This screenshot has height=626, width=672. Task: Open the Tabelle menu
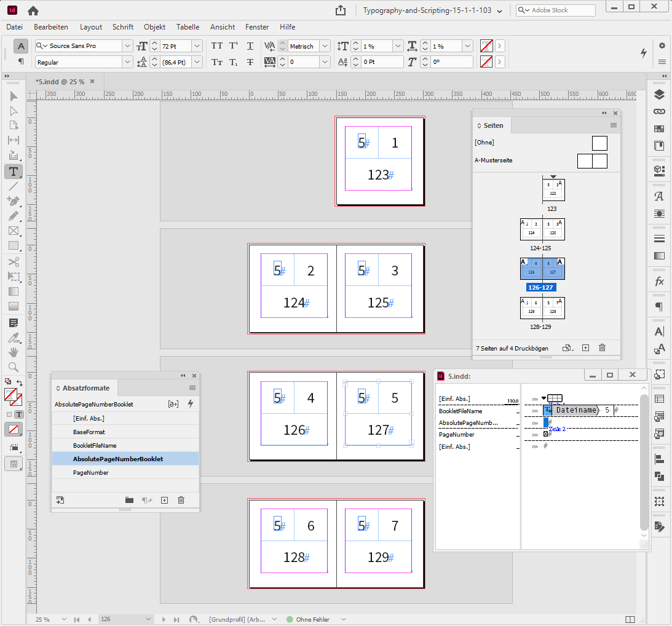[x=188, y=27]
